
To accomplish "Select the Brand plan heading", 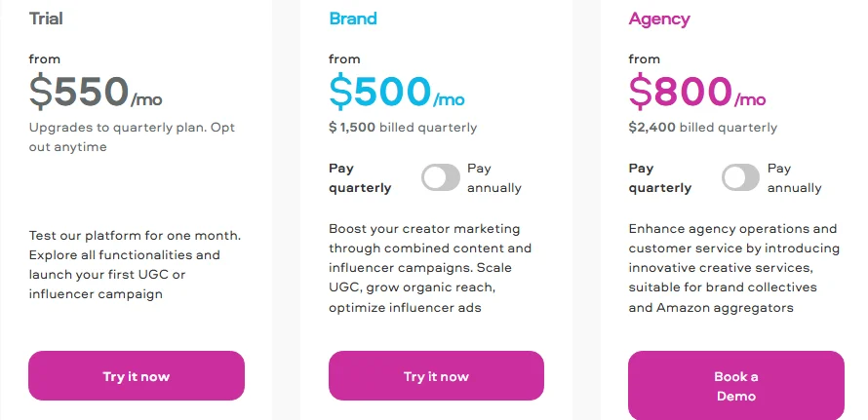I will coord(353,19).
